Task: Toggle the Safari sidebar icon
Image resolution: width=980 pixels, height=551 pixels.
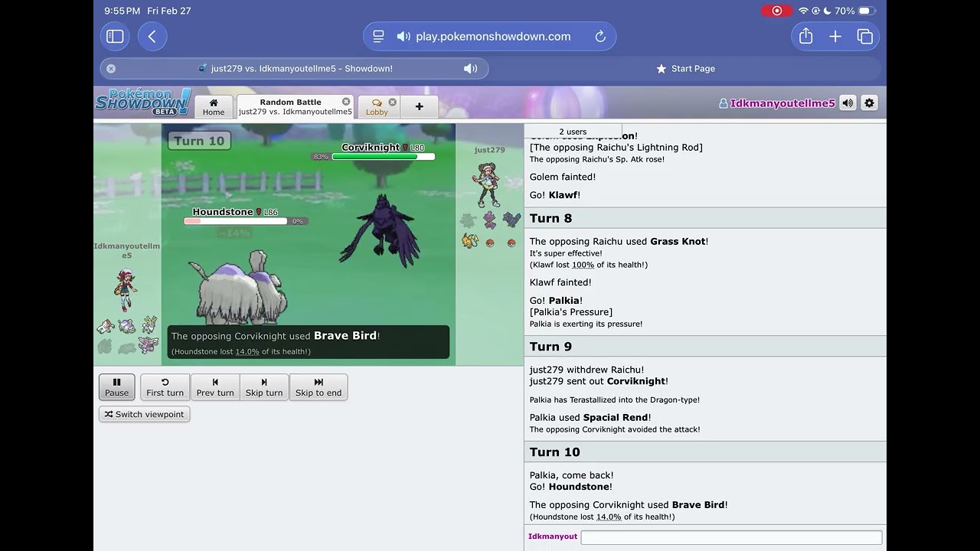Action: [x=115, y=36]
